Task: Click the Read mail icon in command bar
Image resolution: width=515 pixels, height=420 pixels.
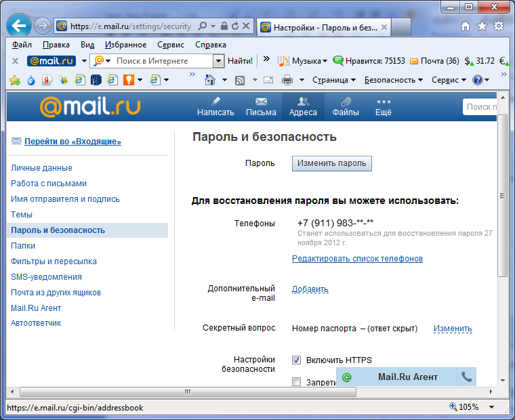Action: [268, 80]
